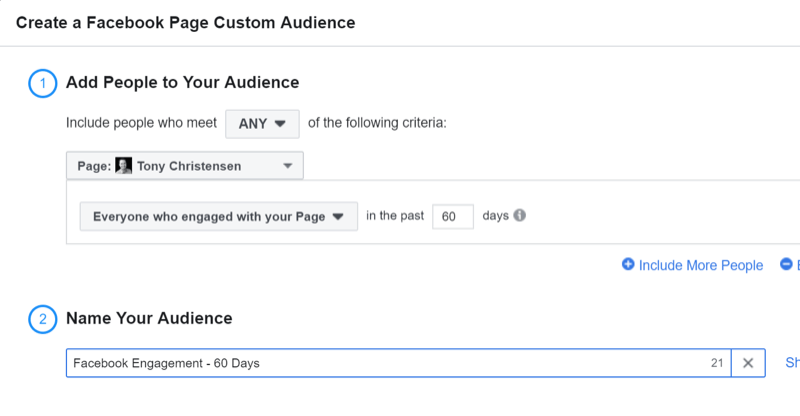Click the info icon next to days
This screenshot has width=800, height=416.
(519, 215)
